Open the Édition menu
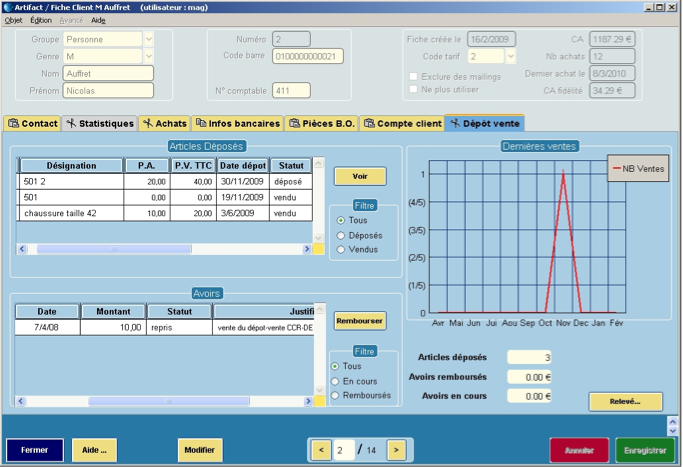This screenshot has width=683, height=467. pos(41,20)
